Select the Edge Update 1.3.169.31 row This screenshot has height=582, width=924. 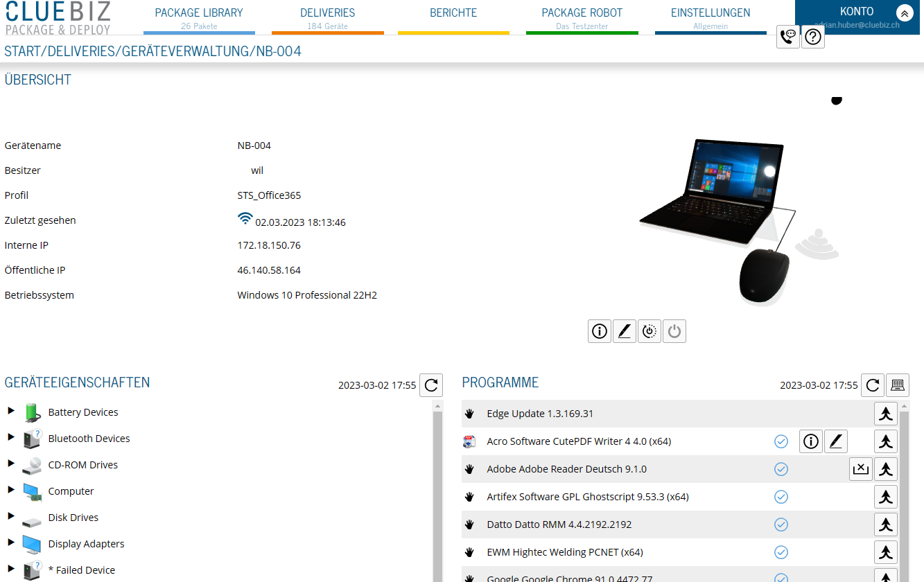pos(680,414)
